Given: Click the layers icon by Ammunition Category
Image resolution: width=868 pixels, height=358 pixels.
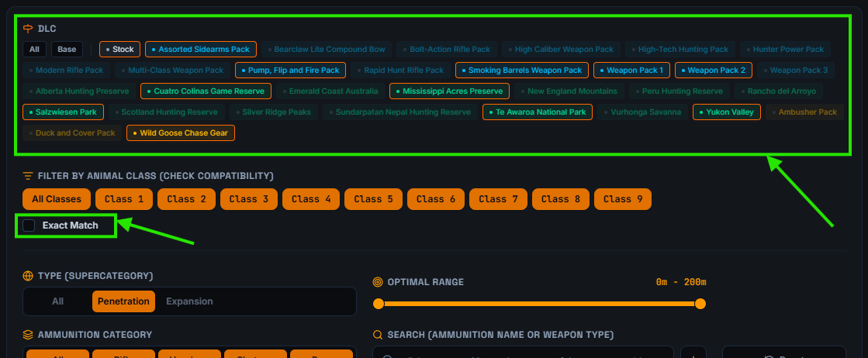Looking at the screenshot, I should tap(28, 335).
